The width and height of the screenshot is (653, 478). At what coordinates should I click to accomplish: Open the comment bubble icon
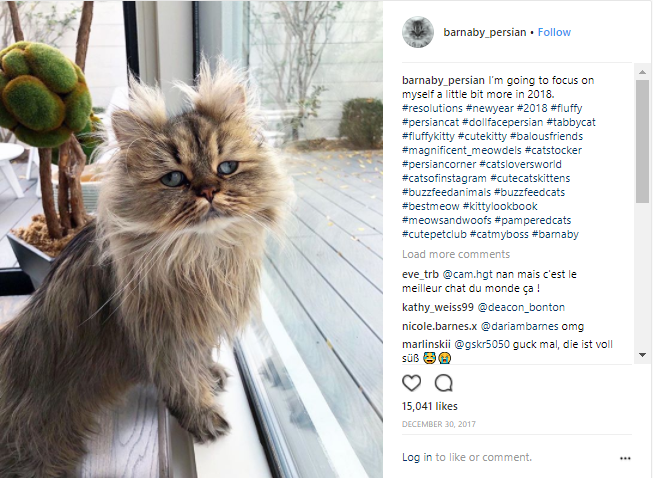click(444, 383)
